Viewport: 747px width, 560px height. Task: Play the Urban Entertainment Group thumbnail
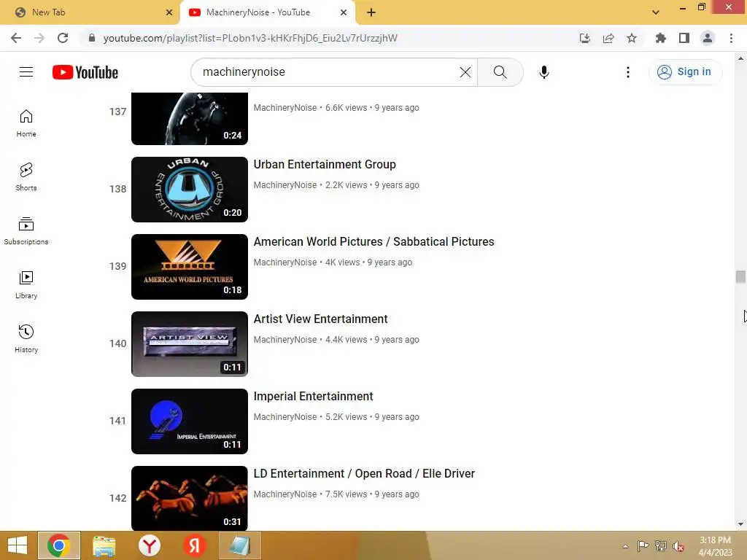[190, 190]
